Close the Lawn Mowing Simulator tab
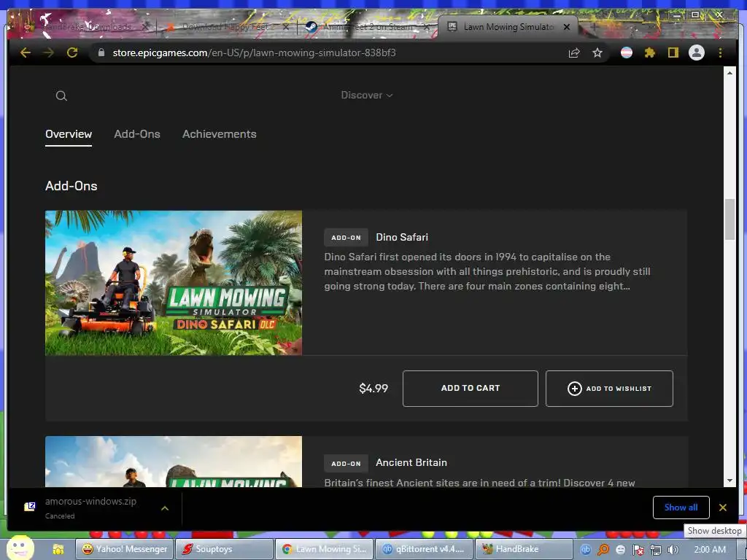This screenshot has width=747, height=560. pos(567,27)
